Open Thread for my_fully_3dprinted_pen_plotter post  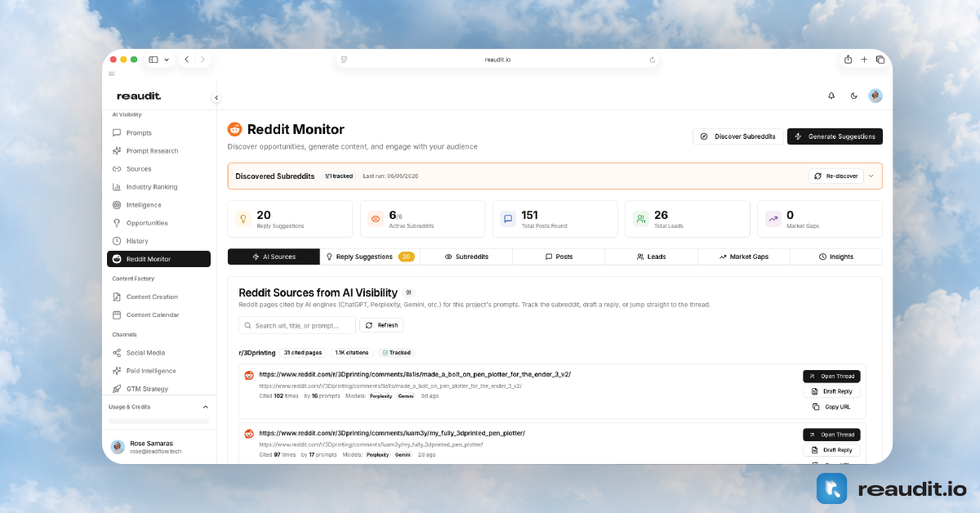pos(831,435)
